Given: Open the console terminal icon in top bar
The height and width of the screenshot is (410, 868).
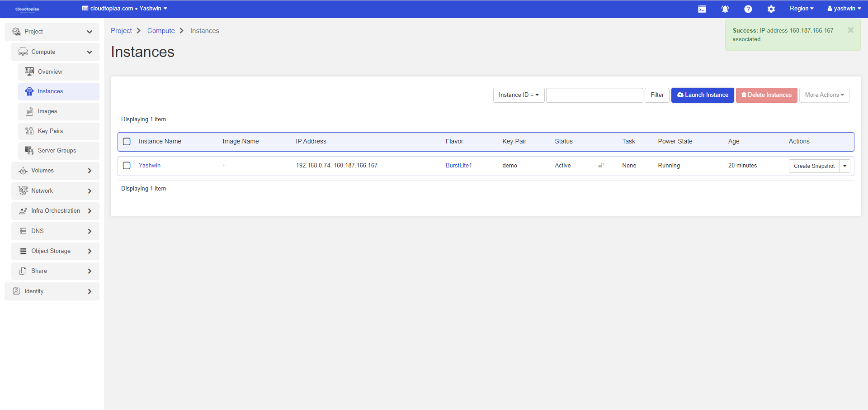Looking at the screenshot, I should [702, 9].
